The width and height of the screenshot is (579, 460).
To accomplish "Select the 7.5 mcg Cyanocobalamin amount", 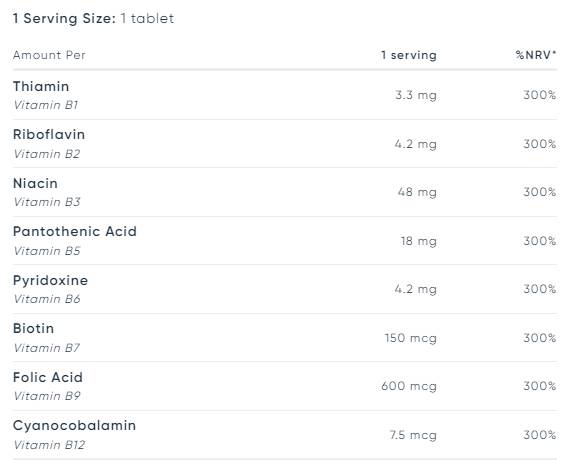I will [413, 435].
